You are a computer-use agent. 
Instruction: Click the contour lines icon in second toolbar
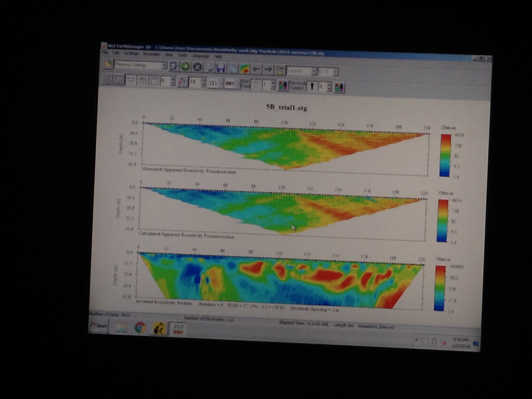(x=107, y=79)
